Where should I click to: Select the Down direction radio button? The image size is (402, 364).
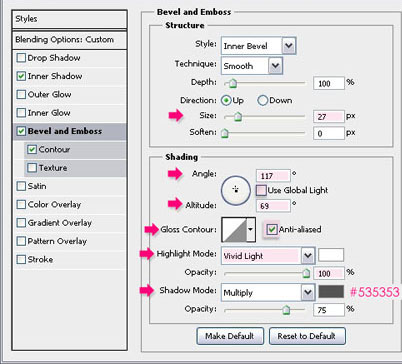pos(263,100)
